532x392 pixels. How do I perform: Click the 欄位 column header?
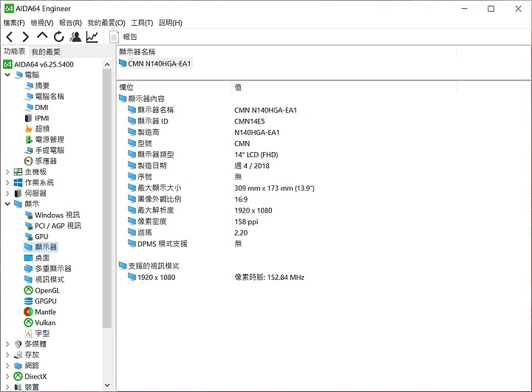click(x=126, y=87)
